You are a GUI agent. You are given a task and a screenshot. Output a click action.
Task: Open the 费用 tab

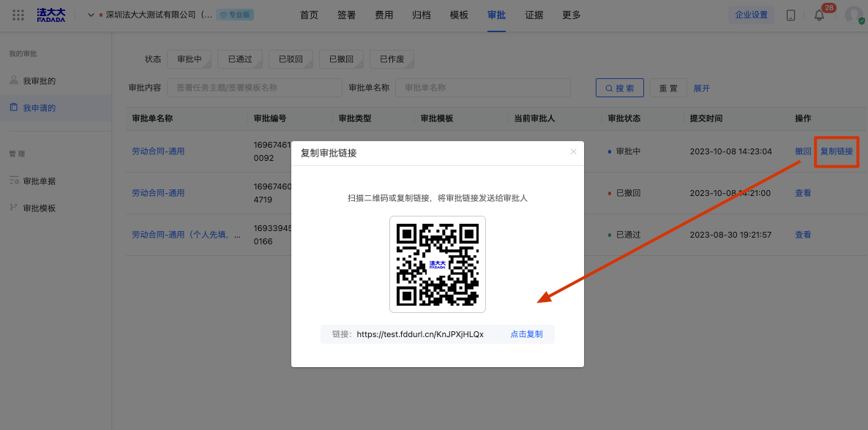[x=384, y=15]
